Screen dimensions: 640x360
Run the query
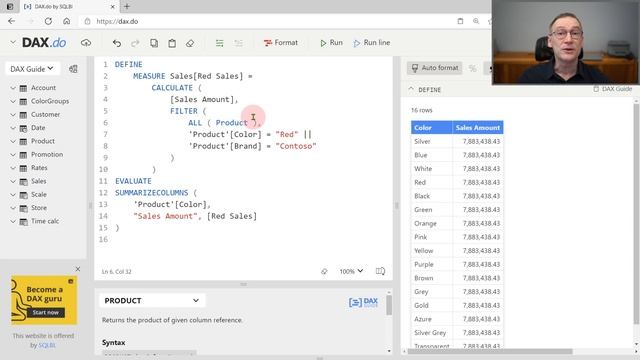(x=331, y=42)
